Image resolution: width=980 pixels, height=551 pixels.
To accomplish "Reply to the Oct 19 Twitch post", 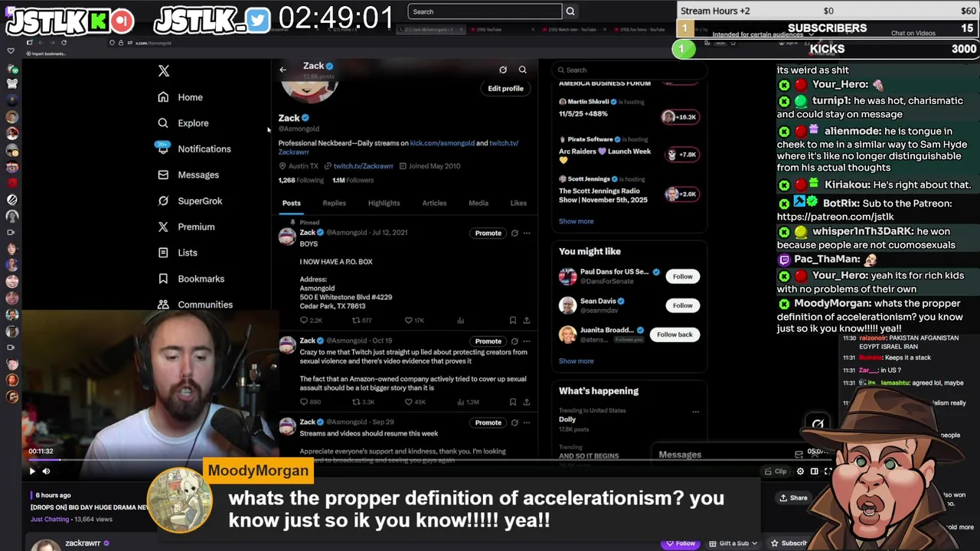I will pyautogui.click(x=304, y=403).
